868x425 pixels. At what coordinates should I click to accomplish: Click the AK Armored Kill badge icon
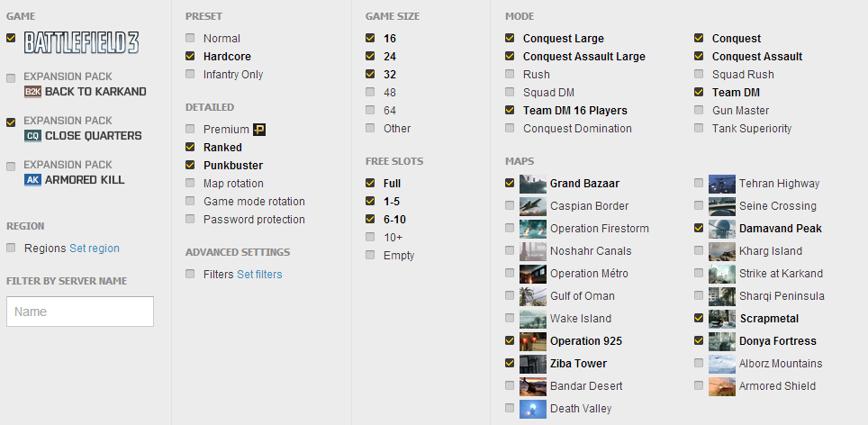pos(33,180)
